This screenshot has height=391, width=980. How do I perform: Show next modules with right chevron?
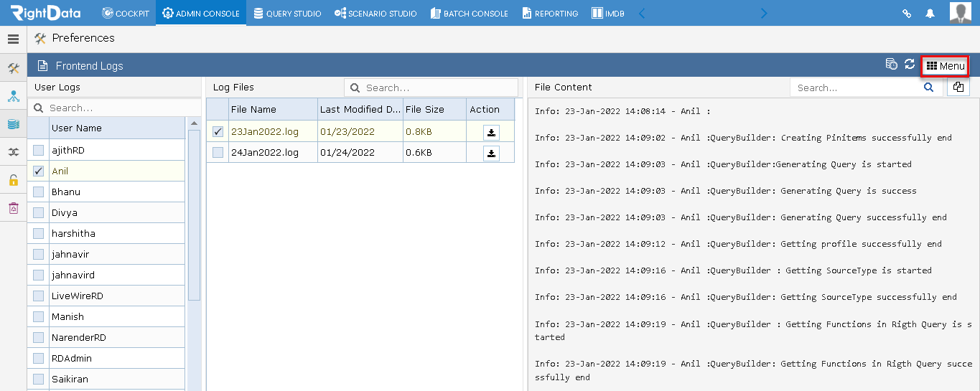coord(764,13)
